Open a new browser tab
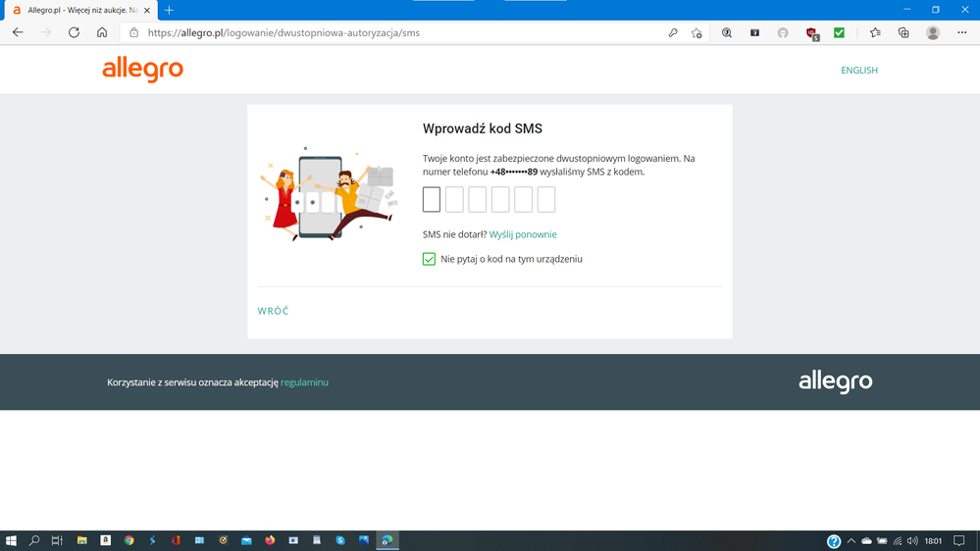Image resolution: width=980 pixels, height=551 pixels. pyautogui.click(x=169, y=10)
